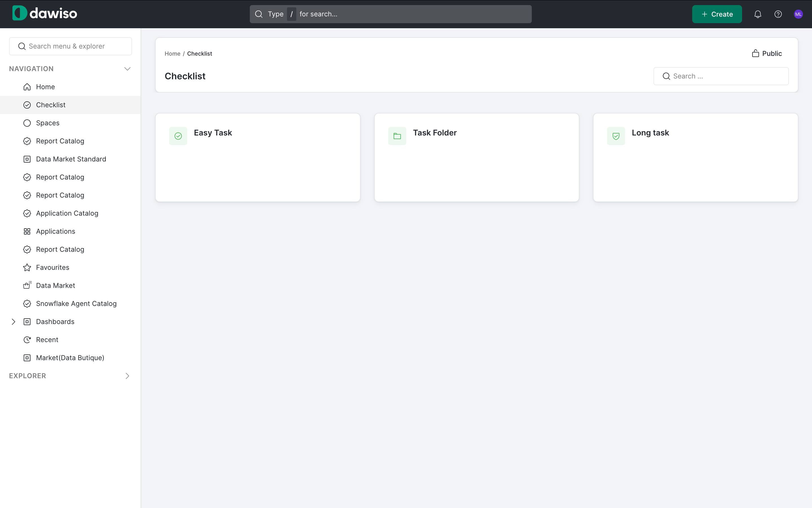Focus the Checklist page search field
The height and width of the screenshot is (508, 812).
721,76
